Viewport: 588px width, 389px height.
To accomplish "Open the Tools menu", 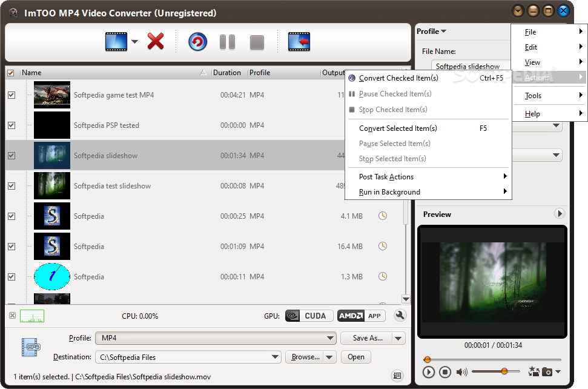I will point(549,96).
